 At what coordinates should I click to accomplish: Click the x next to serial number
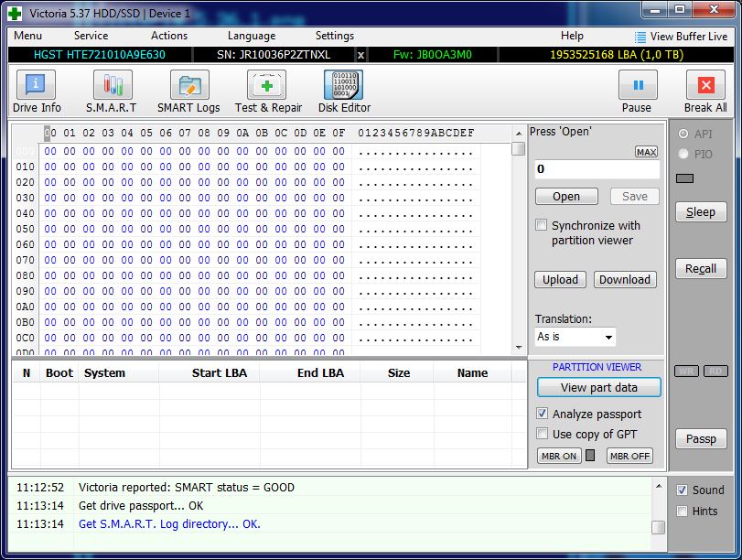[x=360, y=55]
